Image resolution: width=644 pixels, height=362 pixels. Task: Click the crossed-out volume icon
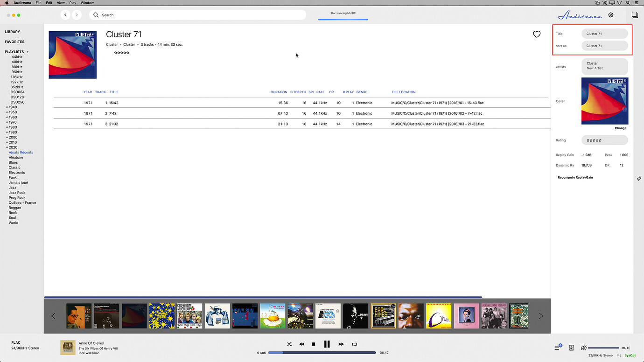583,348
